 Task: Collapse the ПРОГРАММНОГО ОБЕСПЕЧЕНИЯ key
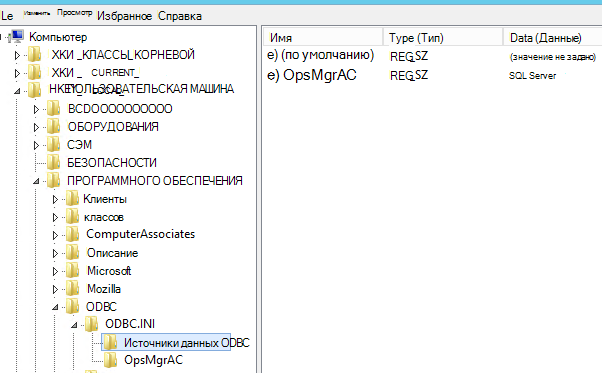pyautogui.click(x=36, y=181)
